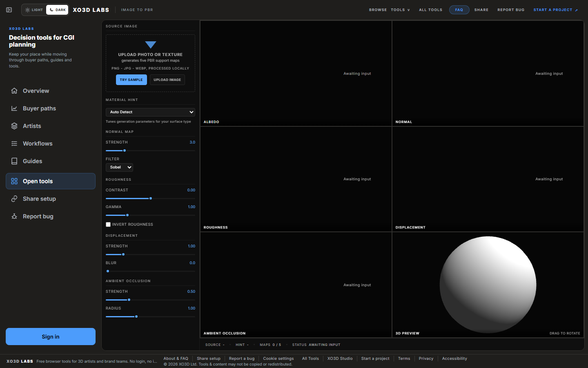Enable Invert Roughness checkbox
The image size is (588, 368).
[108, 224]
